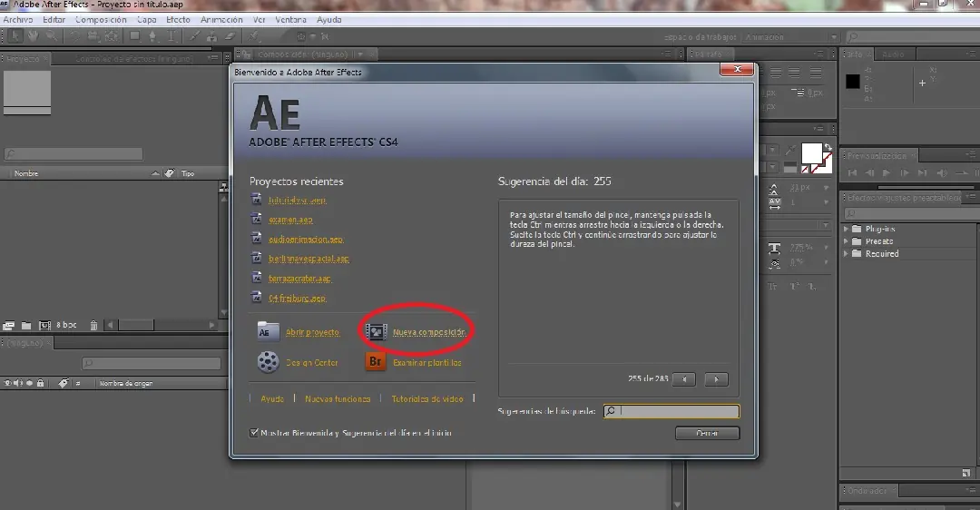Create new folder in Project panel

coord(26,325)
